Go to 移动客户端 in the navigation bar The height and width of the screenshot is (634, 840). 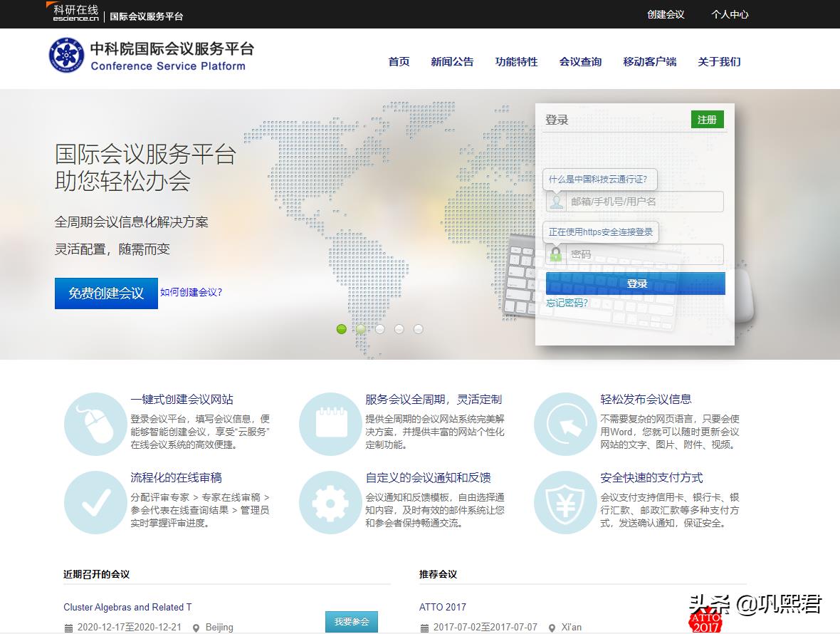click(x=649, y=62)
